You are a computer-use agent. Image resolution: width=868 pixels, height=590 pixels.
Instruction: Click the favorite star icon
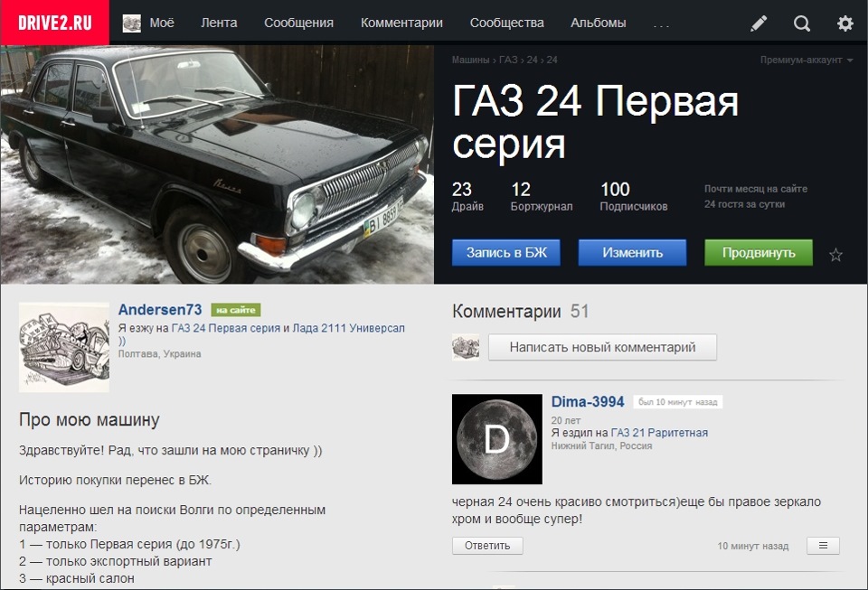[x=835, y=255]
